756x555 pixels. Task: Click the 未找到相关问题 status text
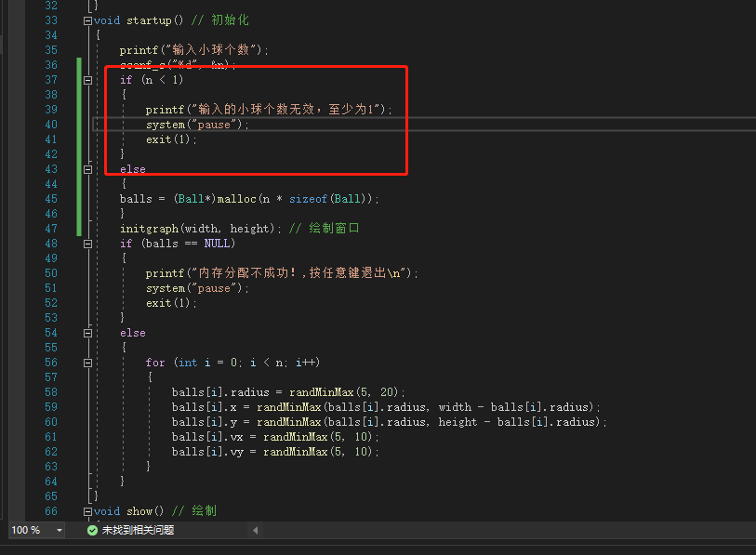pyautogui.click(x=138, y=531)
